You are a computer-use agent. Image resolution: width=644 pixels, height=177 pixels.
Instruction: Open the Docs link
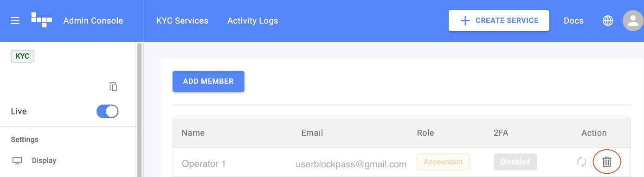pyautogui.click(x=573, y=21)
